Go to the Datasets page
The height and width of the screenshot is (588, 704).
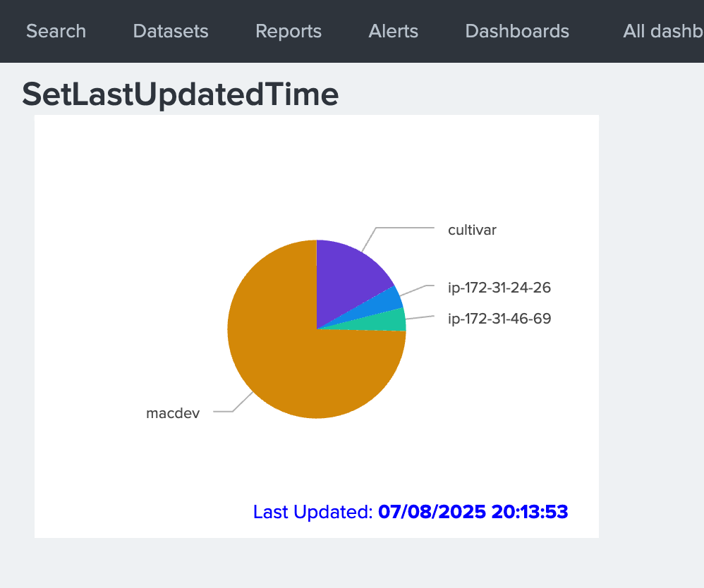tap(170, 31)
